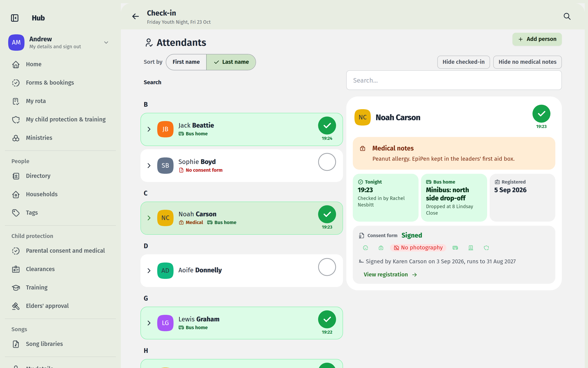588x368 pixels.
Task: Click the My rota icon
Action: click(x=16, y=101)
